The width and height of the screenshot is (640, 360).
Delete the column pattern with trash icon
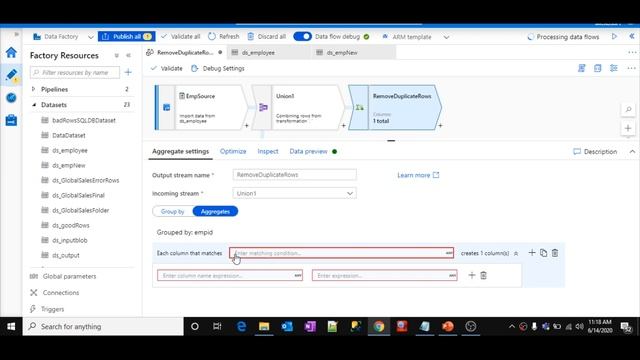click(x=555, y=253)
